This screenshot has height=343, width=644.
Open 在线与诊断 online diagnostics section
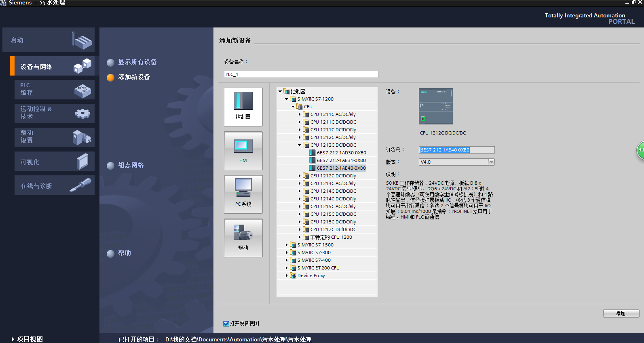pyautogui.click(x=54, y=185)
